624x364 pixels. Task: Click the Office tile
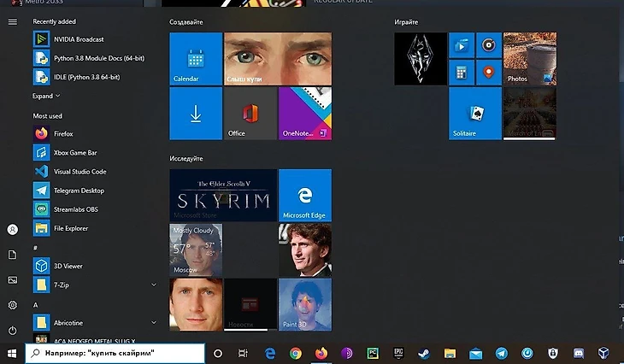coord(250,114)
